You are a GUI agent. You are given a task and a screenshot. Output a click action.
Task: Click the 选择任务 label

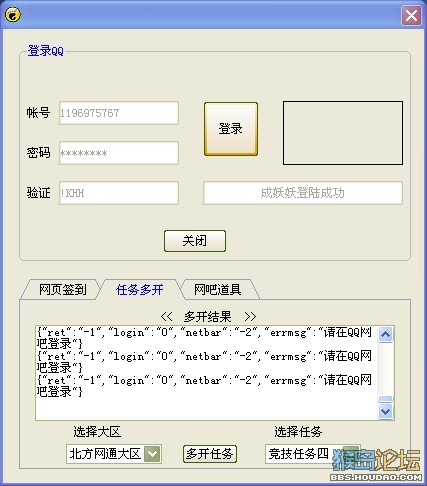pos(298,432)
